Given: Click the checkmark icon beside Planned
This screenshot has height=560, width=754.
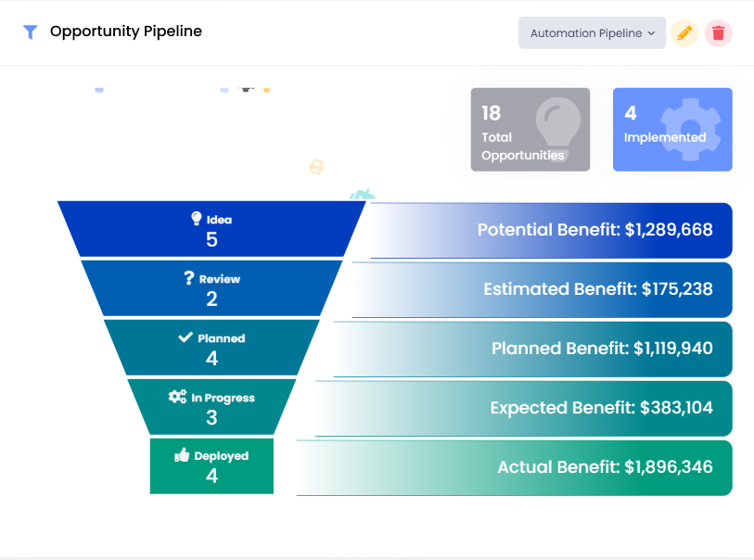Looking at the screenshot, I should pos(185,337).
